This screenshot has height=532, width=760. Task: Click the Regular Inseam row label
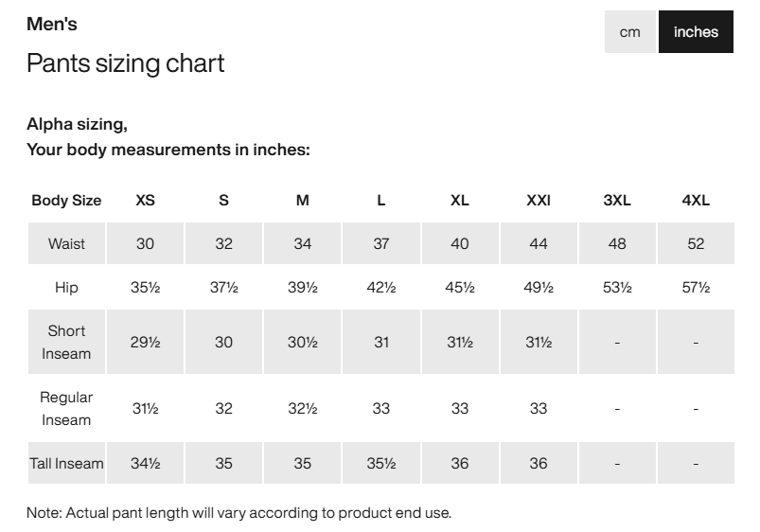click(x=66, y=408)
